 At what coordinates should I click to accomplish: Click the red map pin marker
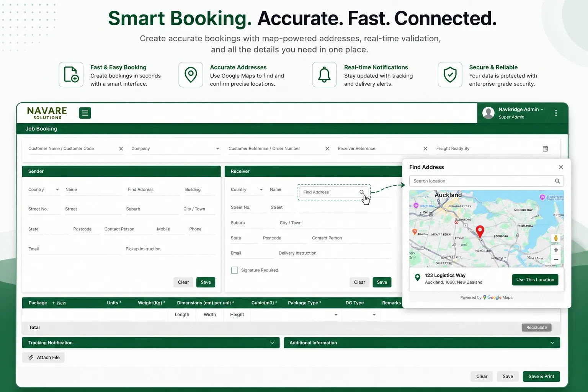[480, 231]
